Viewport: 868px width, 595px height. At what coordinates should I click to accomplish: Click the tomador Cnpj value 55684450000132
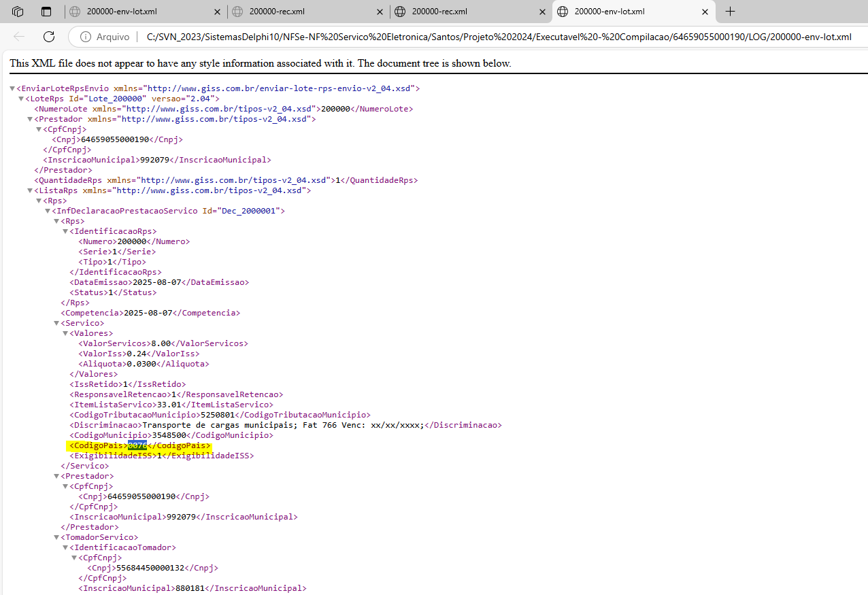(x=151, y=568)
